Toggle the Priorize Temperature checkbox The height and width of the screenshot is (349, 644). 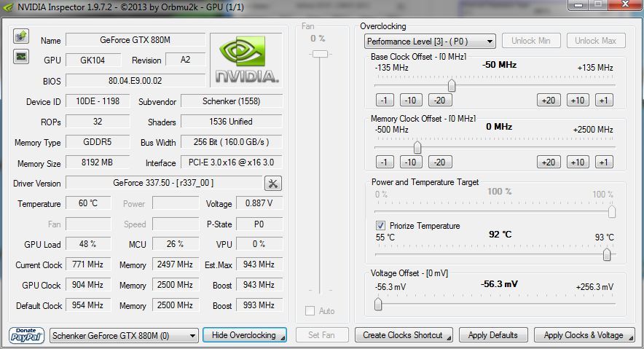[380, 225]
